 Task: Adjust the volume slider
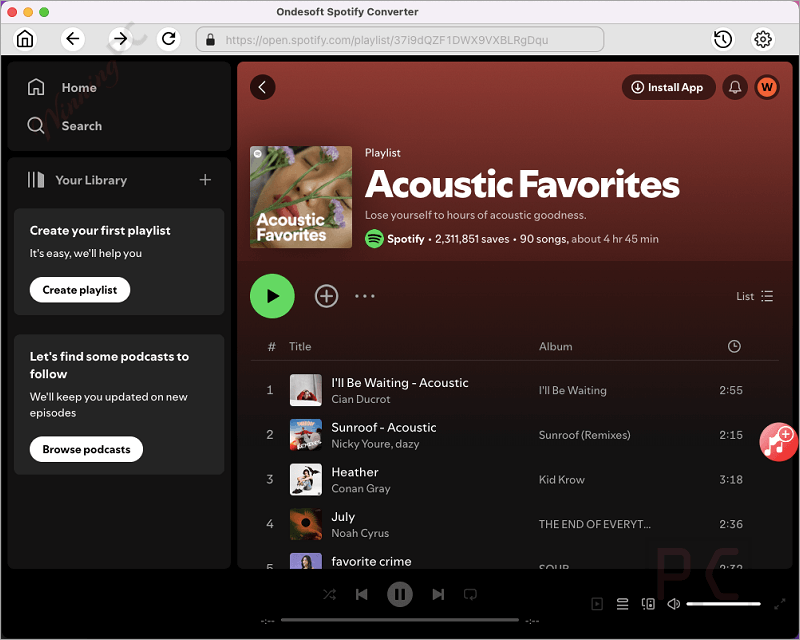tap(723, 604)
